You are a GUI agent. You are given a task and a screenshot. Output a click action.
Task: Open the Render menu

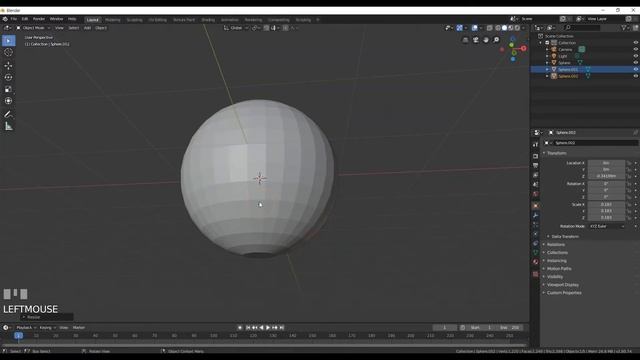pos(39,19)
